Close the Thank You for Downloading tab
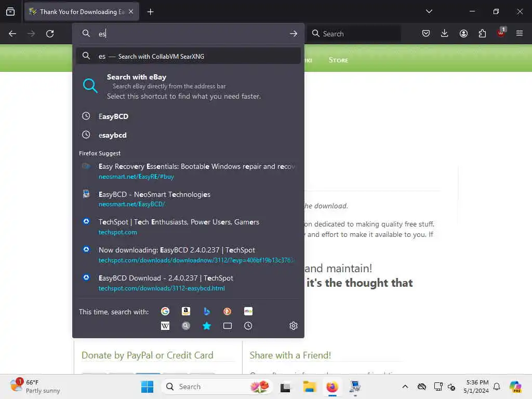This screenshot has height=399, width=532. click(x=131, y=12)
